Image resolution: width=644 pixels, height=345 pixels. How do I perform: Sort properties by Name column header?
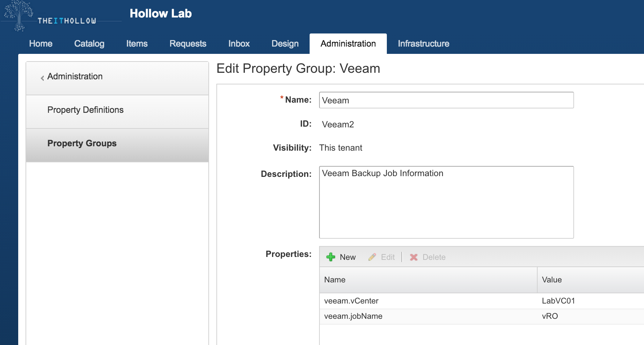pyautogui.click(x=335, y=280)
